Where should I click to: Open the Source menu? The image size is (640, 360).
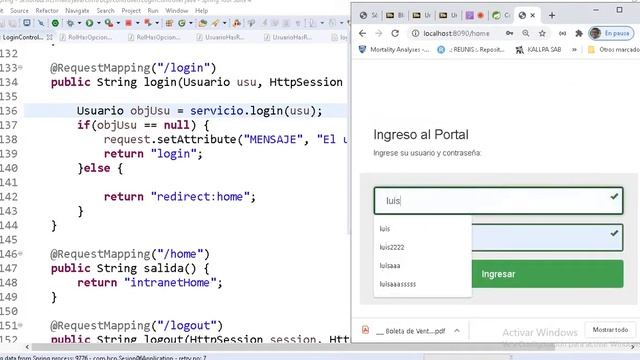[19, 11]
